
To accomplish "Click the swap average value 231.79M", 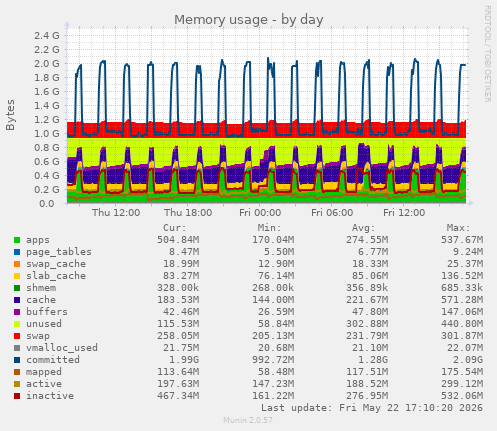I will pyautogui.click(x=367, y=336).
